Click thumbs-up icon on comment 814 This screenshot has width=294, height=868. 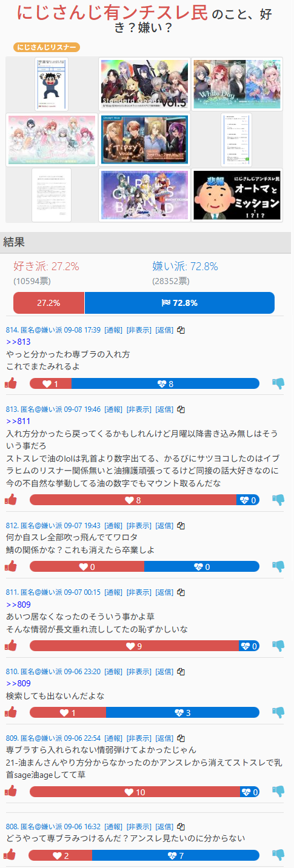10,383
